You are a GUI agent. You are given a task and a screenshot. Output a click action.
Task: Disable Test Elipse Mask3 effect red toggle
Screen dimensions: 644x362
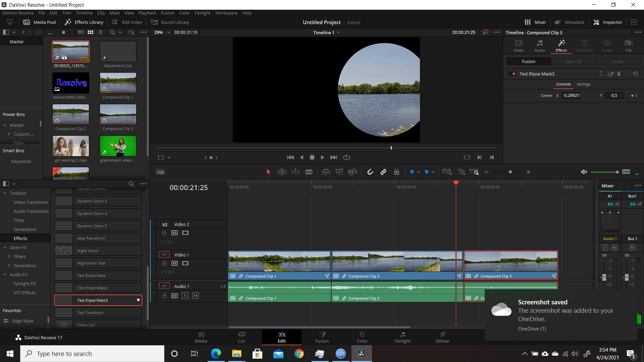[512, 74]
